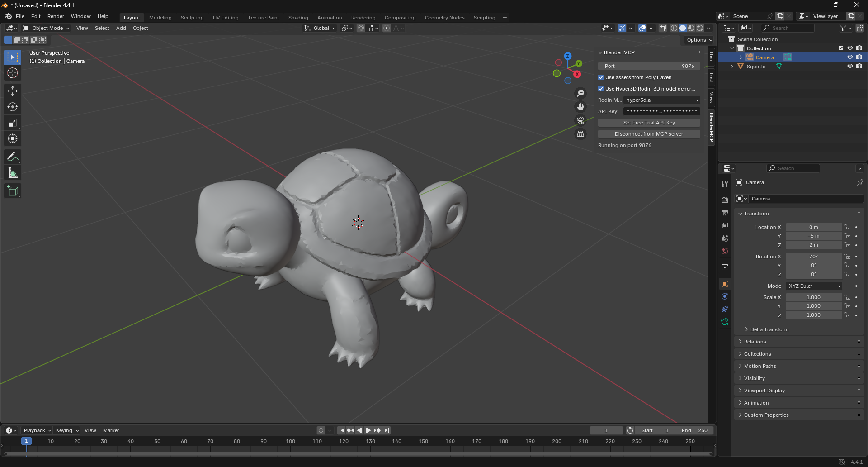The height and width of the screenshot is (467, 868).
Task: Open the Tool properties tab
Action: tap(725, 184)
